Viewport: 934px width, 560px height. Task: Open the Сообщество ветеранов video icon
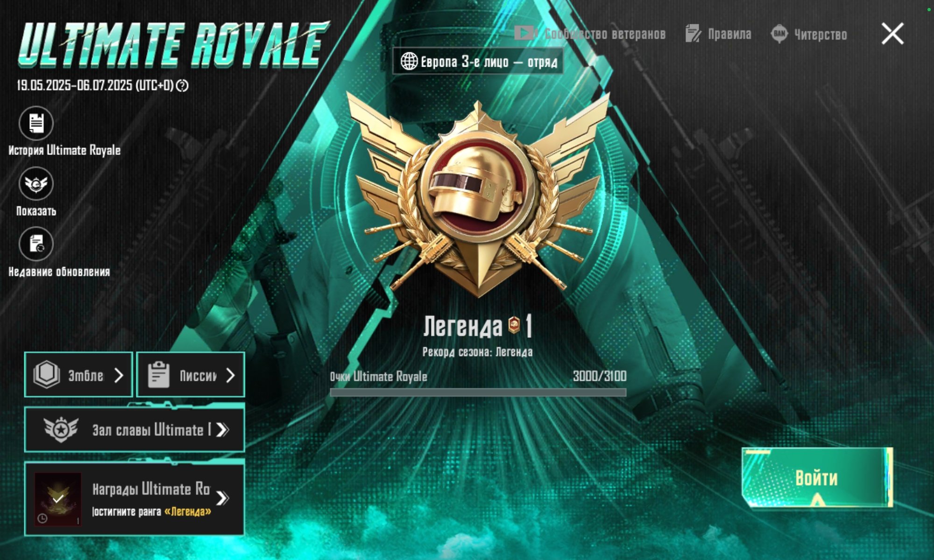click(x=525, y=33)
